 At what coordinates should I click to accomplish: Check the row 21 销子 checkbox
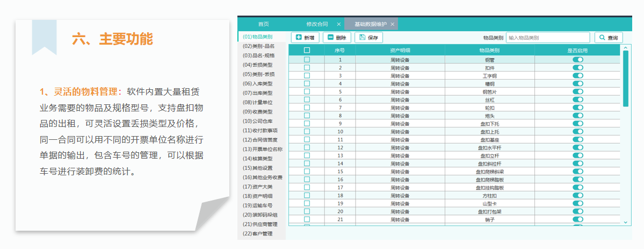point(307,219)
